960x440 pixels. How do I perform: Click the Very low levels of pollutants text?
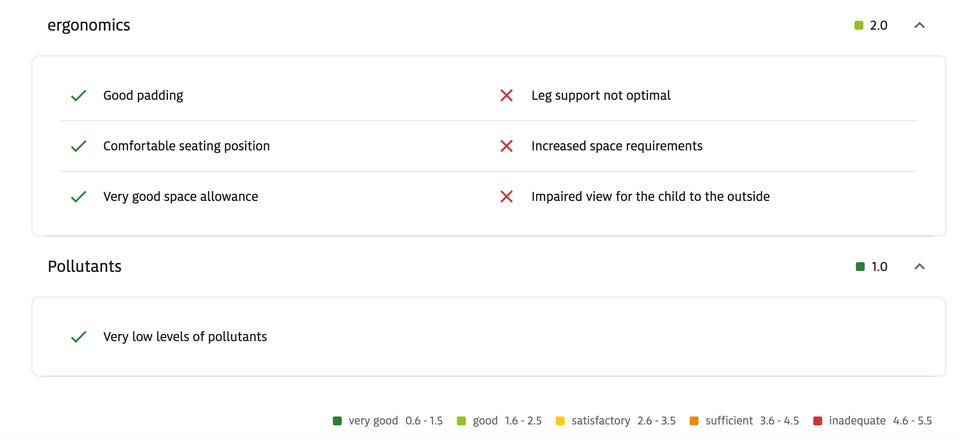click(x=185, y=337)
